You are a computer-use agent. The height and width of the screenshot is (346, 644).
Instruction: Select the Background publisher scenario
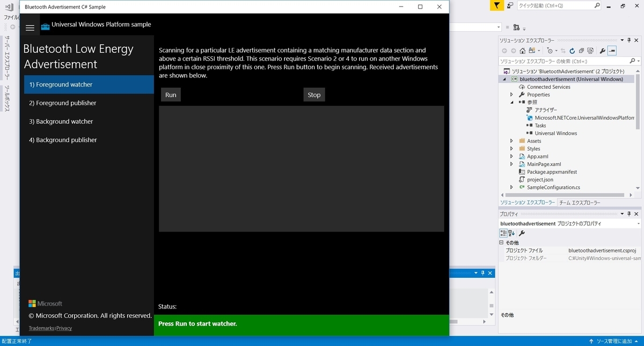click(x=89, y=140)
